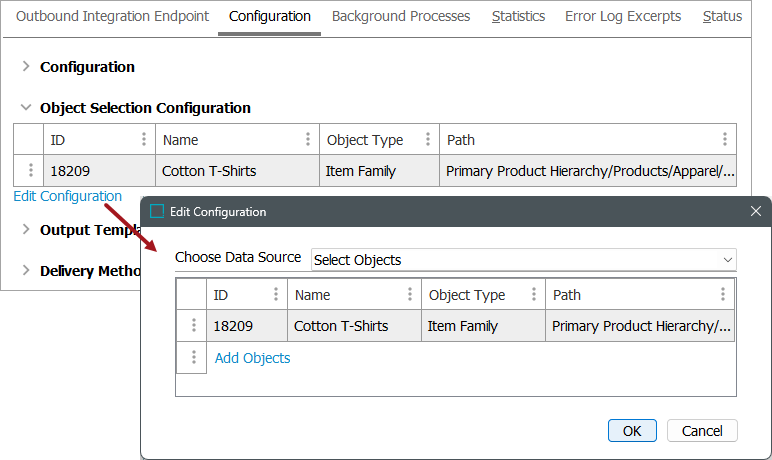
Task: Open Name column menu in Edit Configuration dialog
Action: 410,295
